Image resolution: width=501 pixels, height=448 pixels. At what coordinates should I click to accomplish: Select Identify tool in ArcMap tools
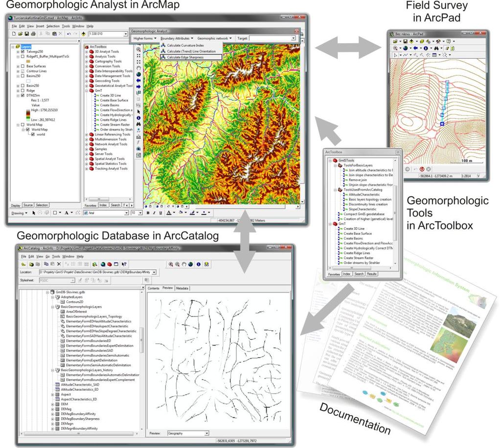pyautogui.click(x=138, y=118)
